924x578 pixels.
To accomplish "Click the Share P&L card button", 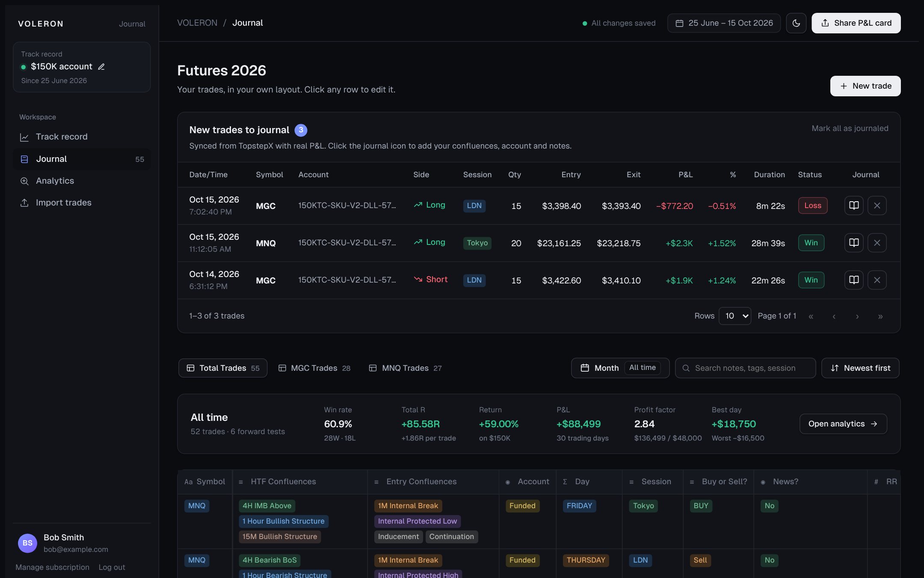I will tap(856, 23).
